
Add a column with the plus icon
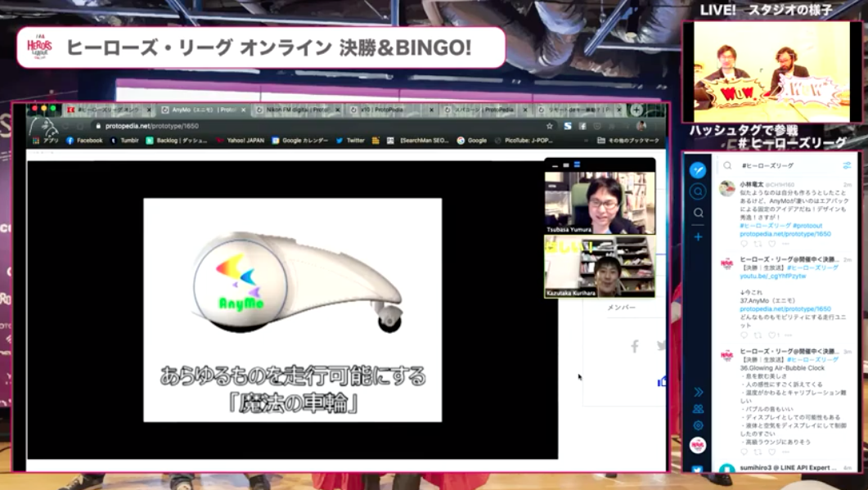tap(698, 237)
